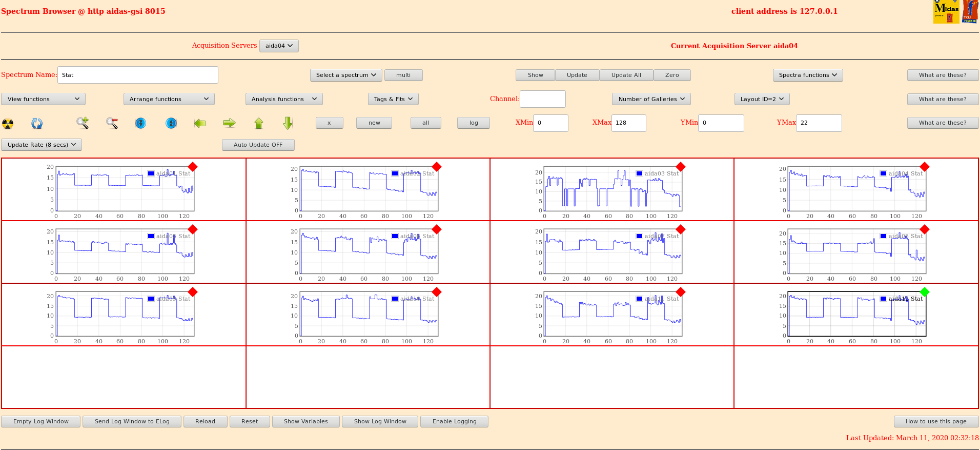Open the Analysis functions menu
980x450 pixels.
tap(283, 99)
